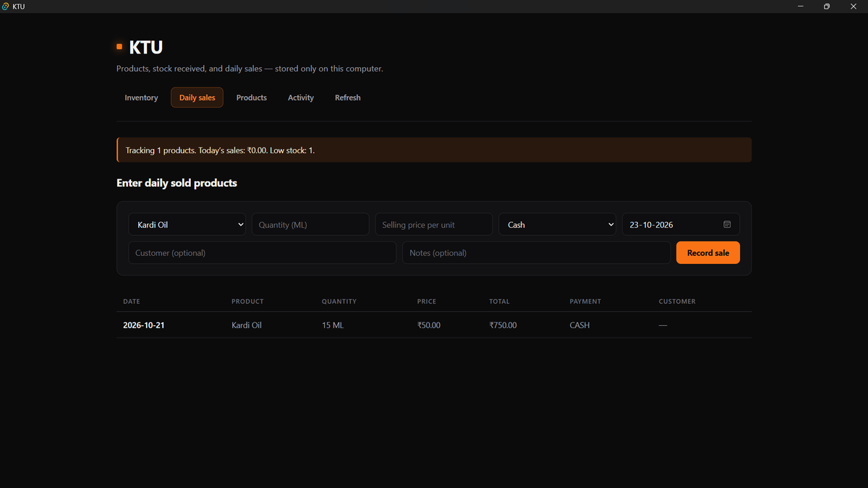Focus the Quantity (ML) input field

coord(310,224)
